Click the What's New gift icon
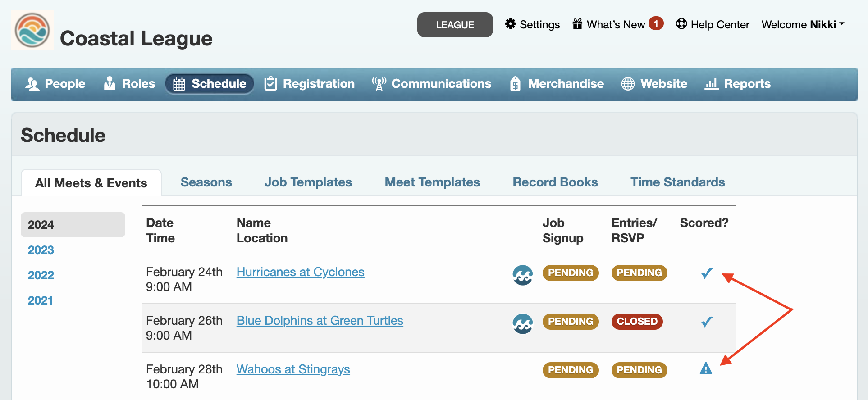868x400 pixels. [x=577, y=24]
